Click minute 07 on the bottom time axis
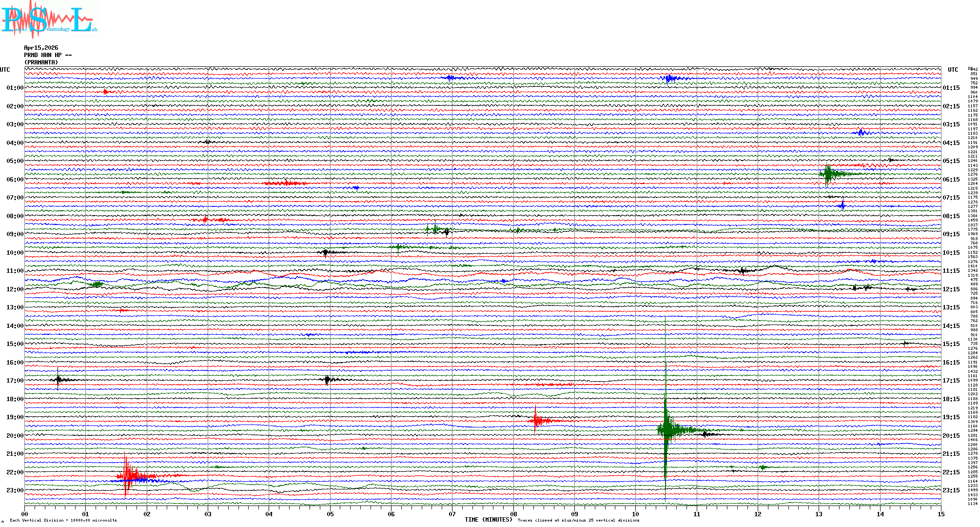 click(452, 514)
